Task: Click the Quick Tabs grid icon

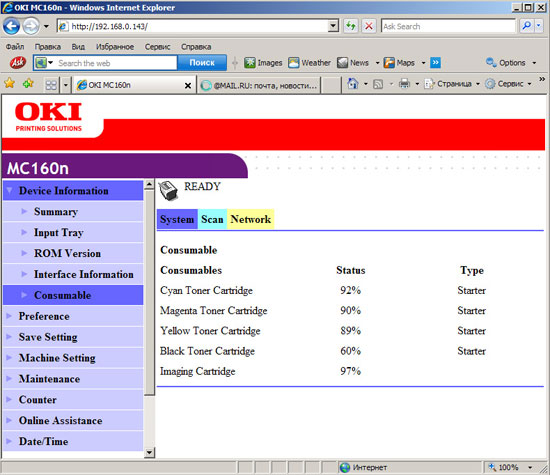Action: tap(51, 85)
